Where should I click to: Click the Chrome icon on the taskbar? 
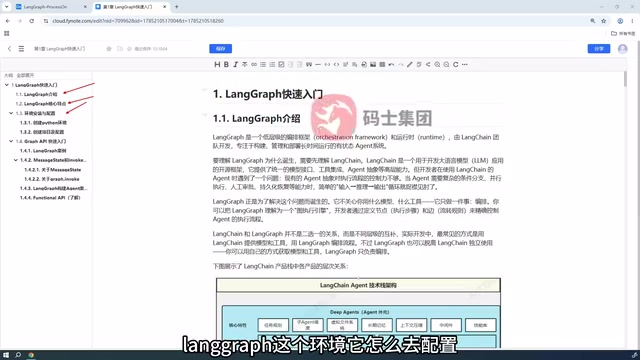coord(31,355)
